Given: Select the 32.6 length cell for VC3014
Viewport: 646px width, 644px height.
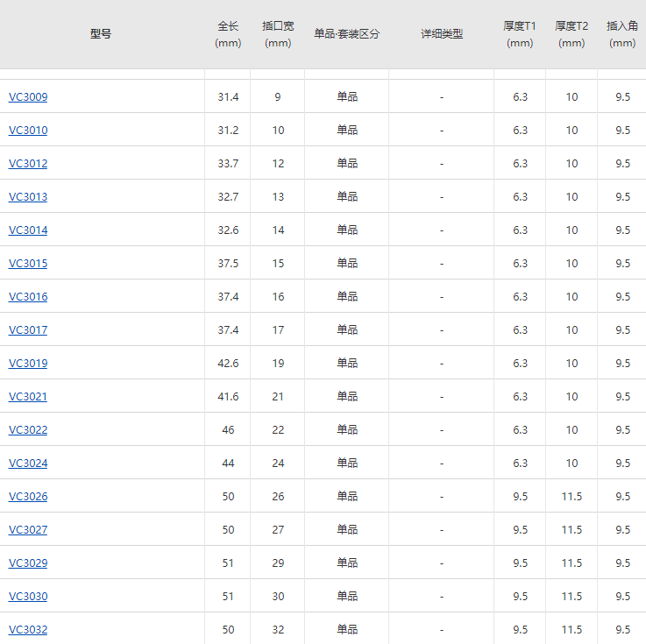Looking at the screenshot, I should [228, 230].
